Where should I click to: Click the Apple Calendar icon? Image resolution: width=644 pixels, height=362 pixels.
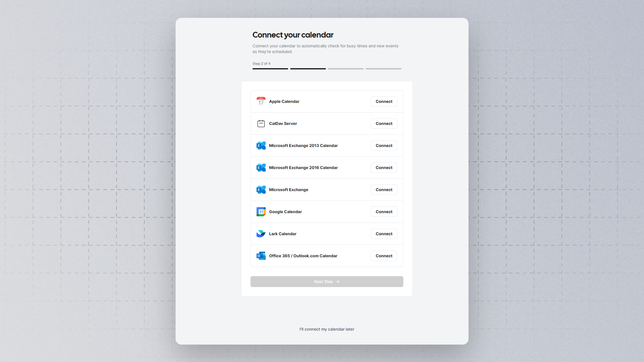click(x=261, y=101)
